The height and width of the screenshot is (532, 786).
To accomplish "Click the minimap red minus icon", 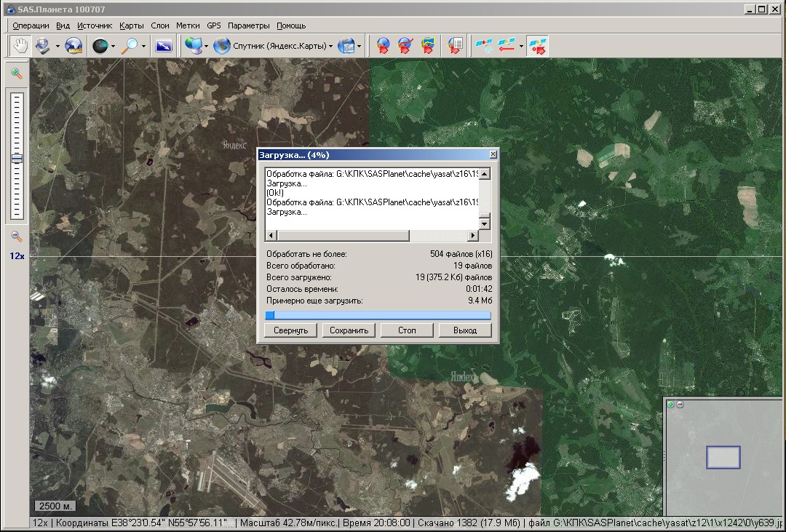I will (680, 404).
